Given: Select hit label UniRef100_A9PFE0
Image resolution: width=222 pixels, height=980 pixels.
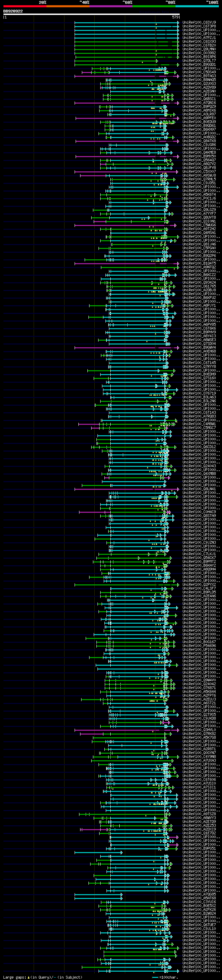Looking at the screenshot, I should click(x=199, y=118).
